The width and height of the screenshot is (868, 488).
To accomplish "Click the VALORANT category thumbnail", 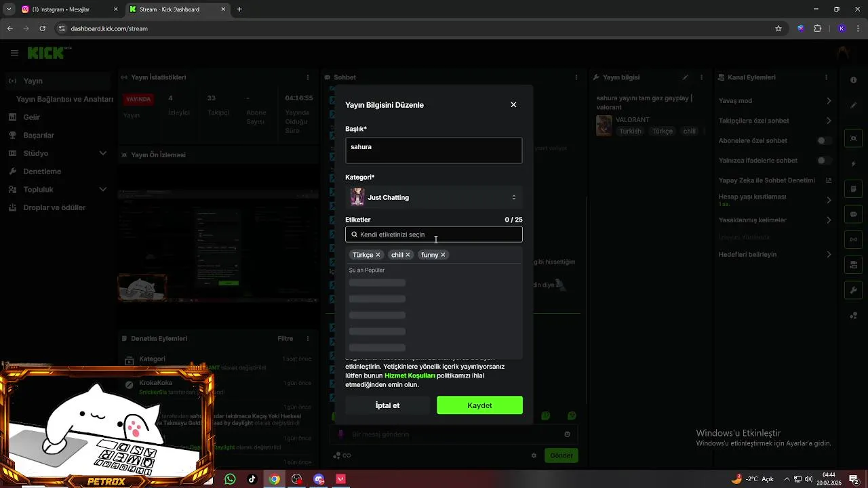I will coord(604,125).
